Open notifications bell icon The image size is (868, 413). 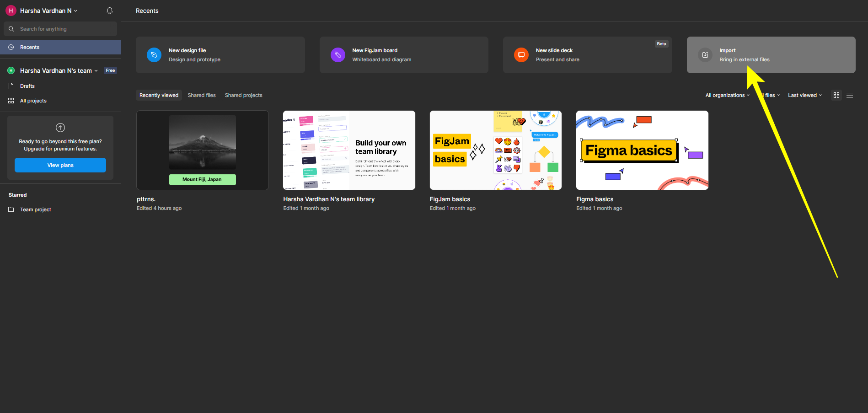coord(110,11)
